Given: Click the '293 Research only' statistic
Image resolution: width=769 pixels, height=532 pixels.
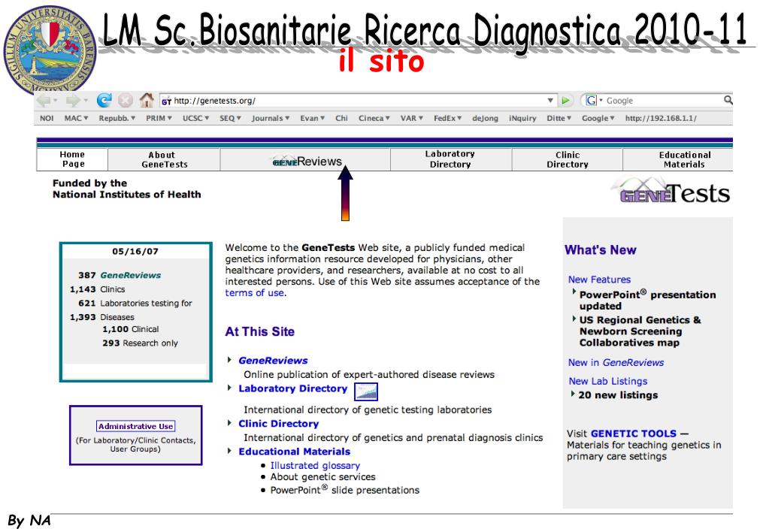Looking at the screenshot, I should [140, 343].
